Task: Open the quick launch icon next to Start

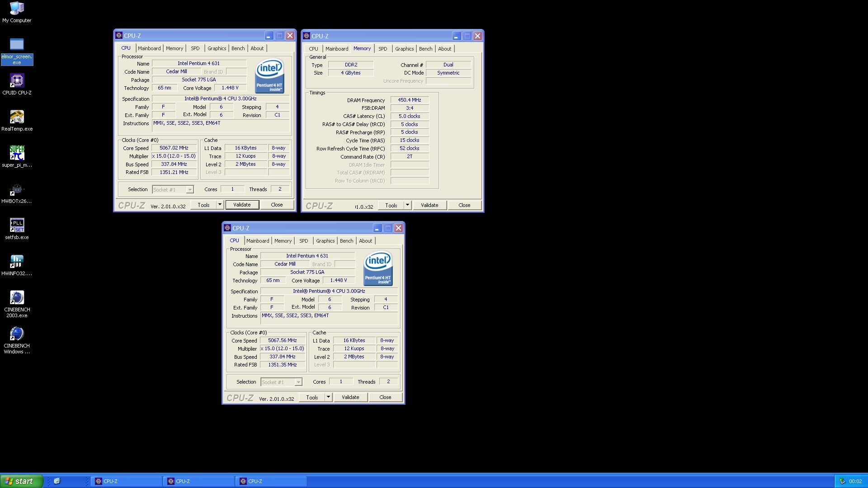Action: [57, 481]
